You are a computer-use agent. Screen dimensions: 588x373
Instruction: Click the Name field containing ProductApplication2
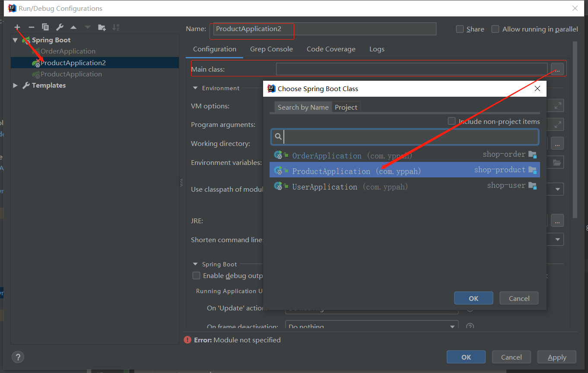point(325,29)
